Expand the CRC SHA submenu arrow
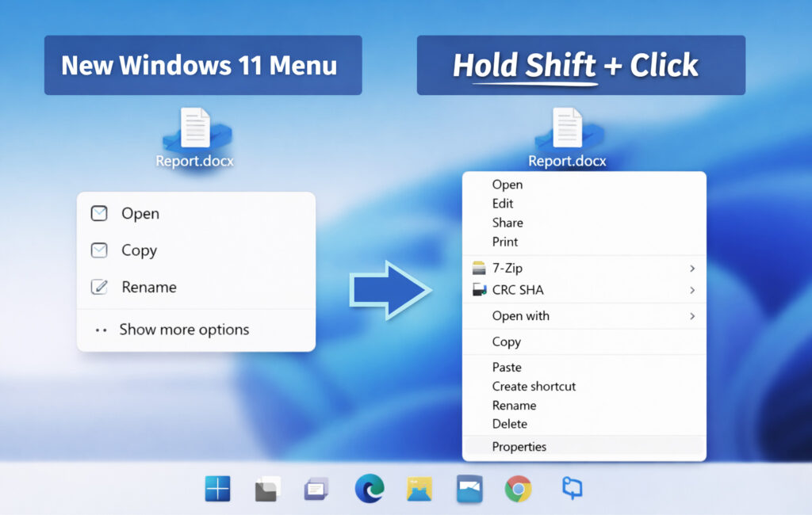 [692, 290]
